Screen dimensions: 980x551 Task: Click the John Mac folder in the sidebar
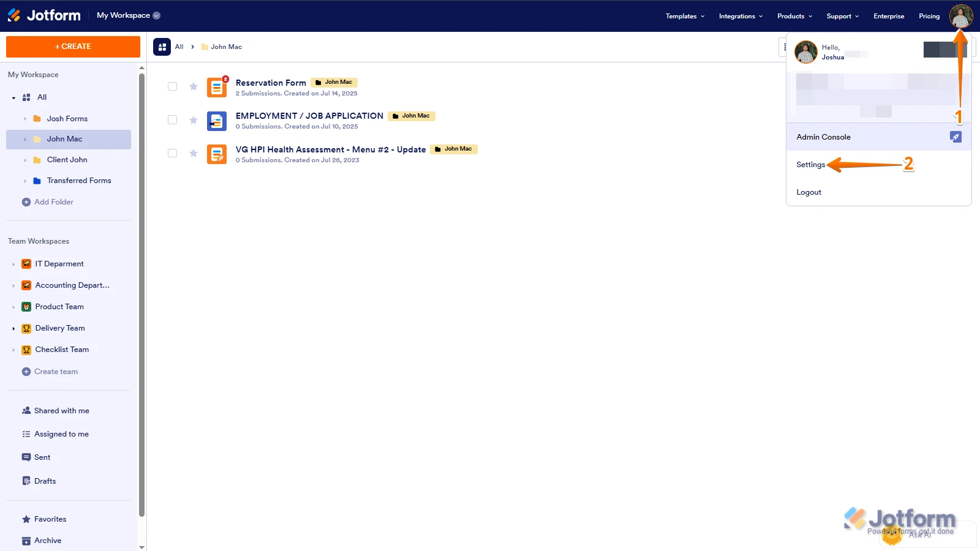(63, 139)
